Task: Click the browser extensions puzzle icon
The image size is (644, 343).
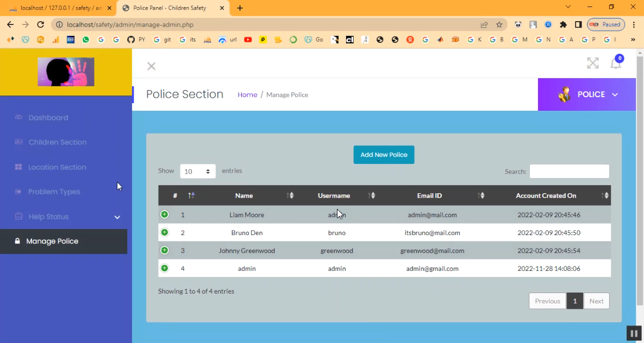Action: tap(563, 24)
